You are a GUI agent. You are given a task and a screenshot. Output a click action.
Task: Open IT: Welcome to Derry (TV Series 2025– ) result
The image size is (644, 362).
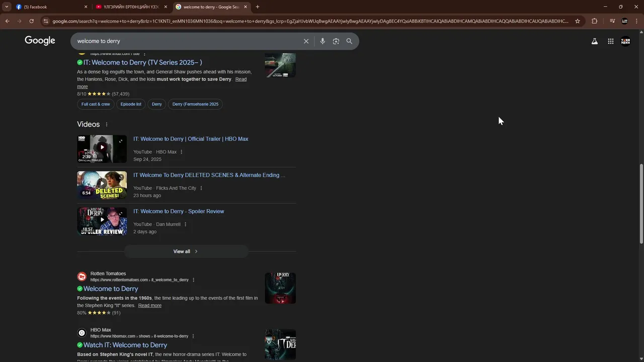coord(143,62)
